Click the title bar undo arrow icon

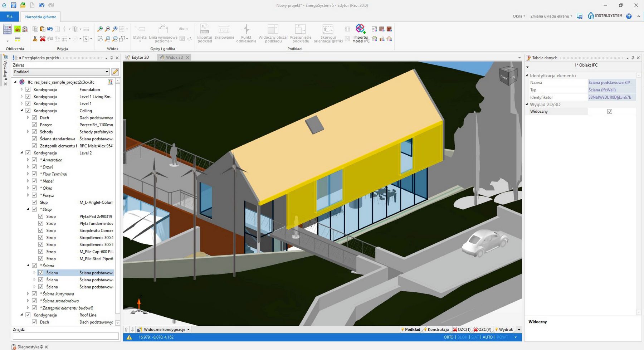pyautogui.click(x=42, y=5)
